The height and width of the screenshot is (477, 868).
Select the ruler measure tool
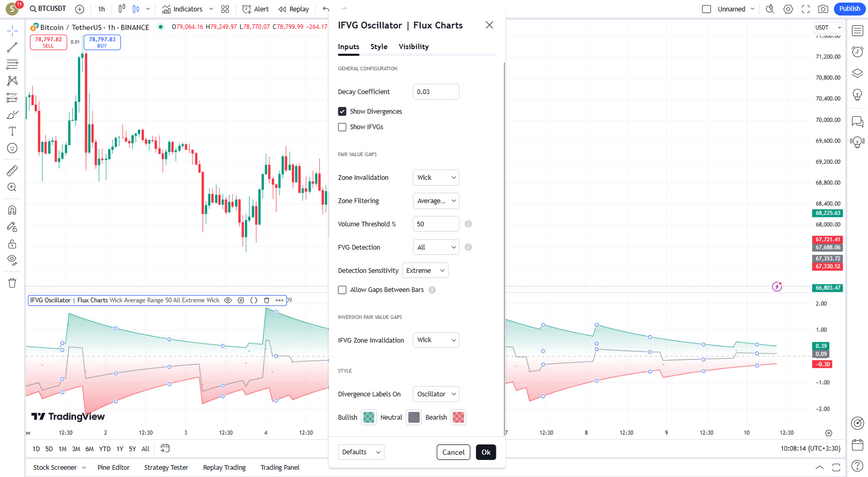tap(12, 171)
